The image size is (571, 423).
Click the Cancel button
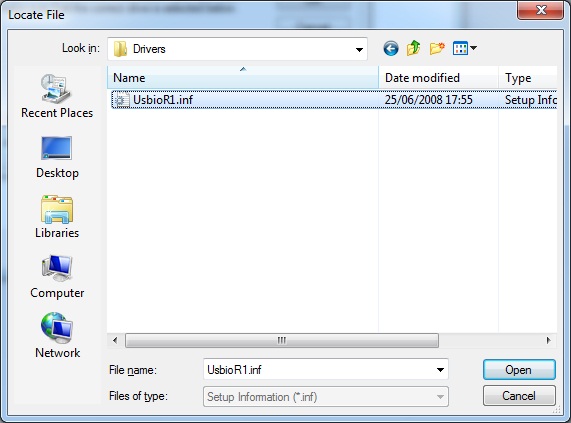(519, 395)
